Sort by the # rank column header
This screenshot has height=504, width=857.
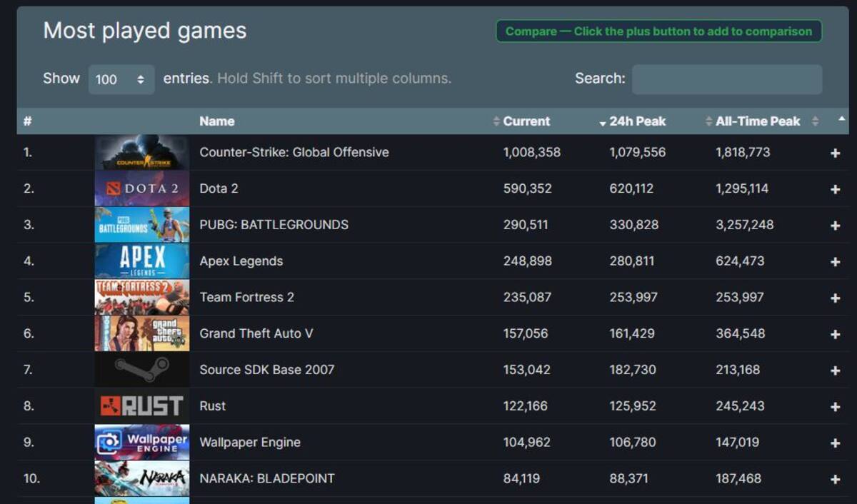27,121
